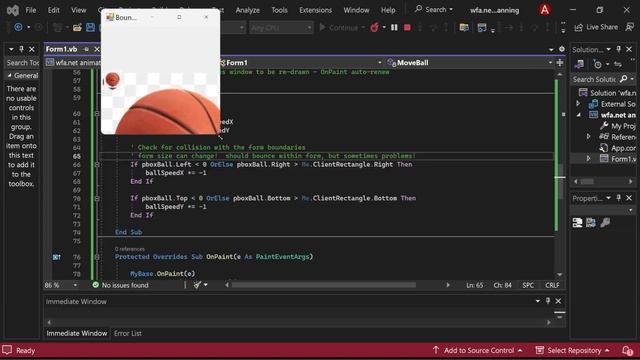
Task: Open the View menu
Action: [78, 10]
